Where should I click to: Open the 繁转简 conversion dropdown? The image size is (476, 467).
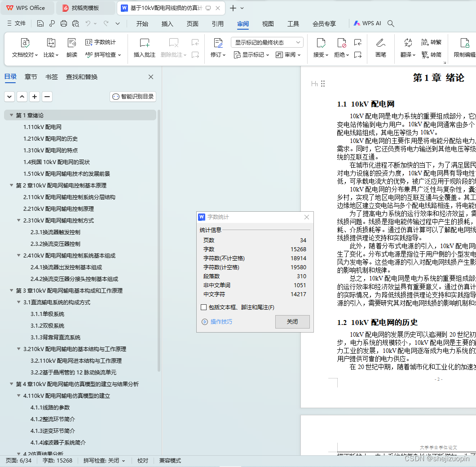tap(432, 54)
